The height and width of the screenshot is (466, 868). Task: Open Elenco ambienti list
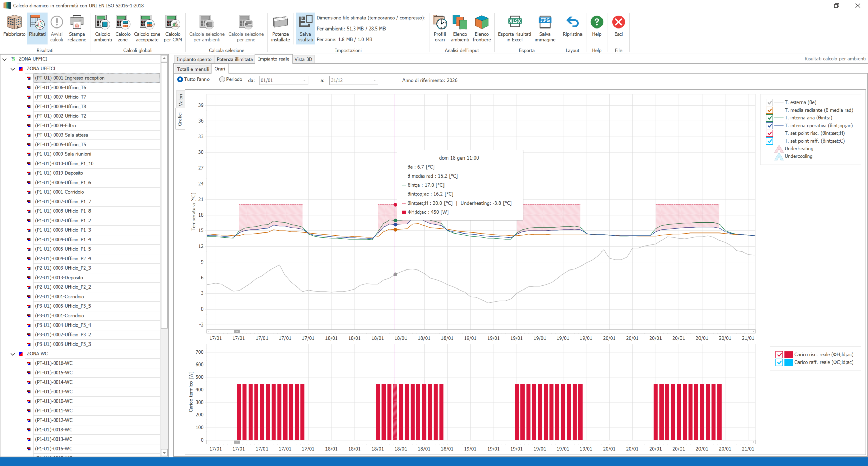pyautogui.click(x=460, y=28)
